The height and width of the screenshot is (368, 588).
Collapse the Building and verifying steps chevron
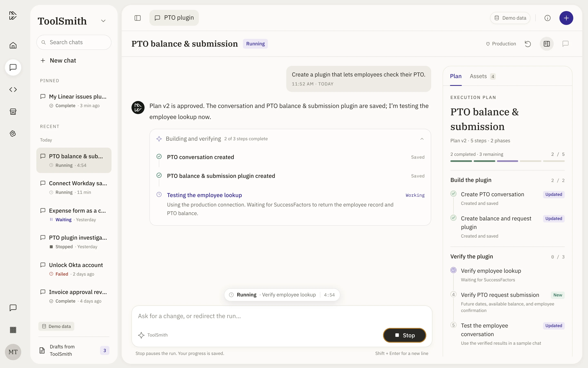(422, 139)
